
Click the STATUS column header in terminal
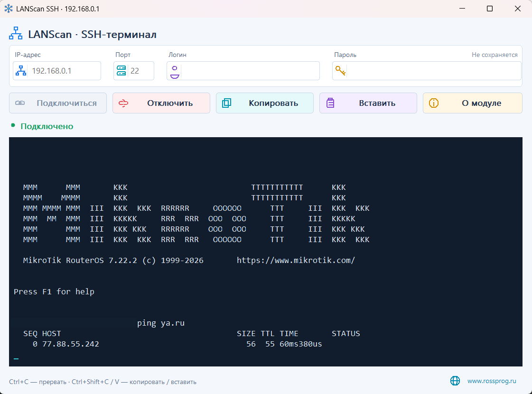click(346, 334)
